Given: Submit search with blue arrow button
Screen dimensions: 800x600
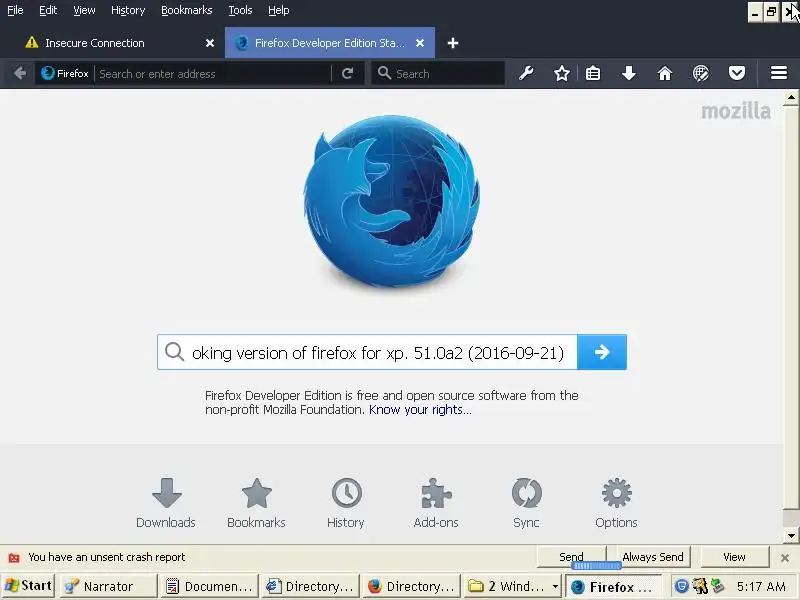Looking at the screenshot, I should [602, 352].
